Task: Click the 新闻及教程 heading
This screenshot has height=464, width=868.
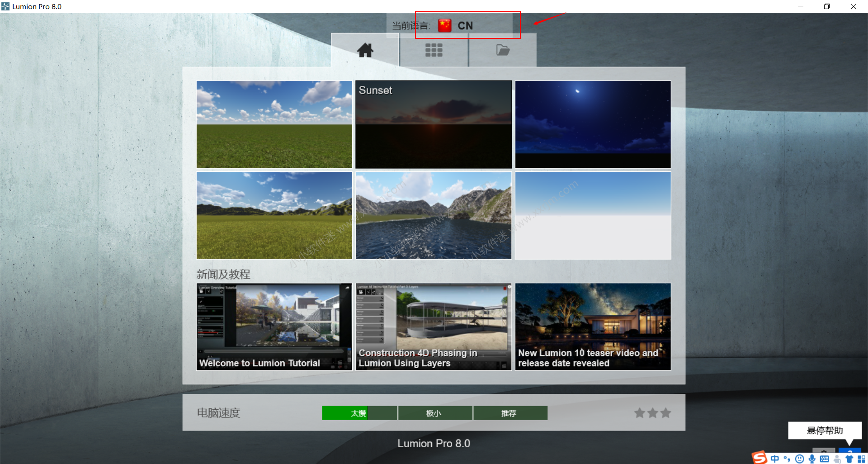Action: coord(223,274)
